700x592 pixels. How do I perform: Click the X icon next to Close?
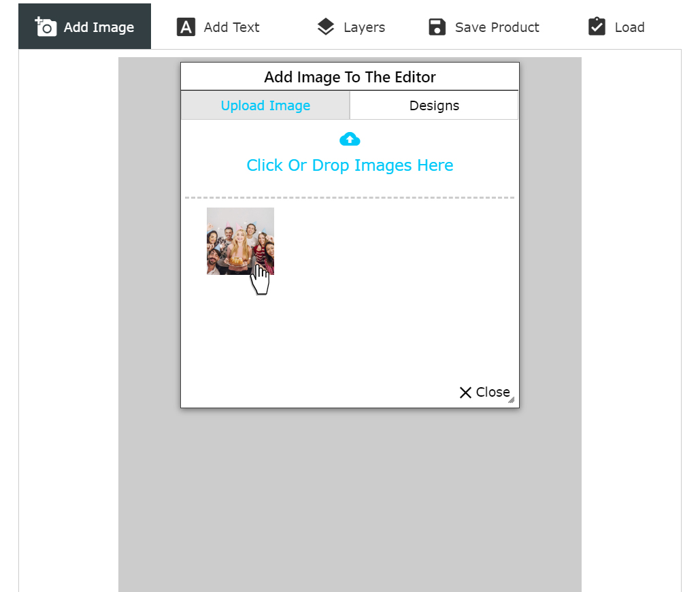[465, 392]
